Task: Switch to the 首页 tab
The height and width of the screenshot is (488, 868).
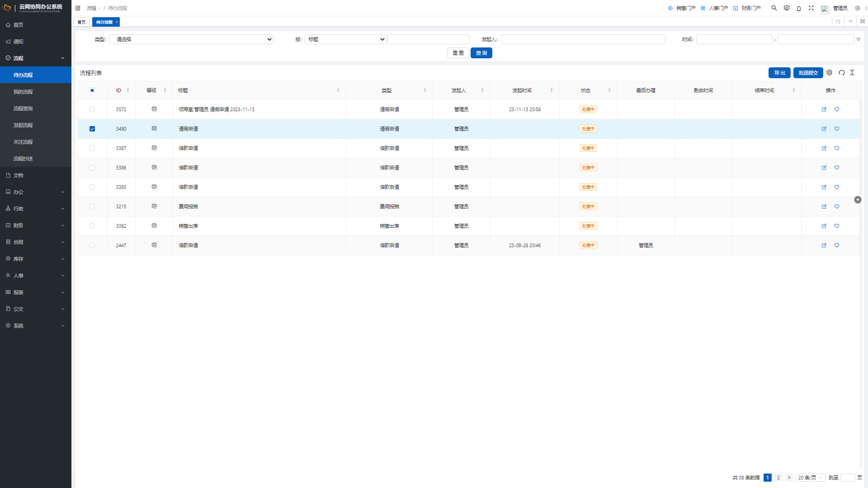Action: tap(82, 22)
